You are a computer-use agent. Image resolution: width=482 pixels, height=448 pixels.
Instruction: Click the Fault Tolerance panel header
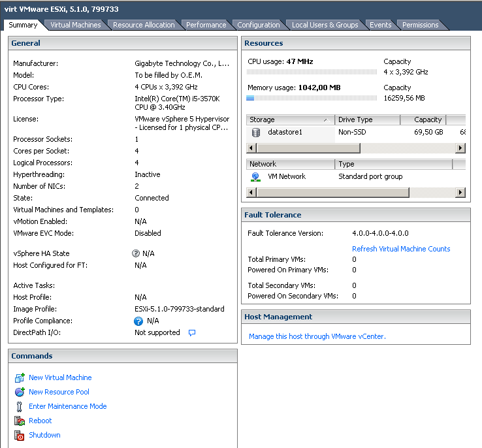pyautogui.click(x=356, y=215)
